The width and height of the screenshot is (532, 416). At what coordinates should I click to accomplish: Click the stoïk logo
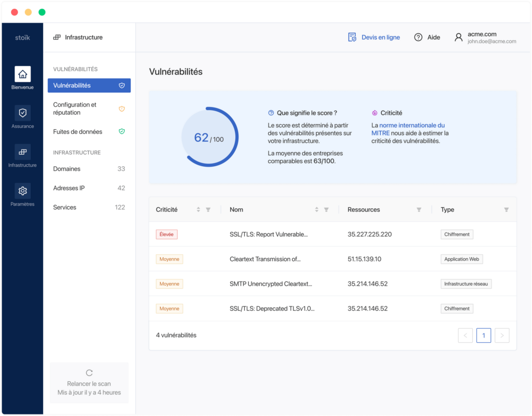tap(22, 37)
